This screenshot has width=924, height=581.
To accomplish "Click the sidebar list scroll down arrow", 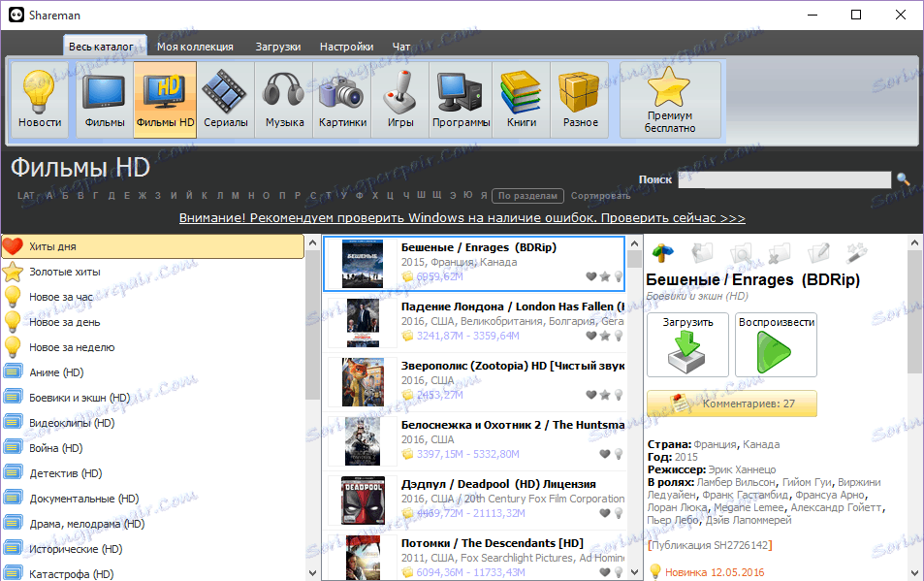I will tap(312, 572).
